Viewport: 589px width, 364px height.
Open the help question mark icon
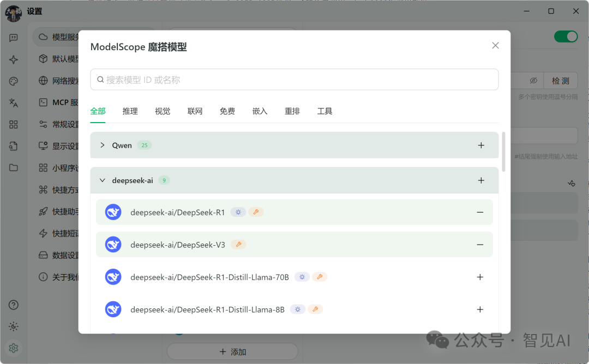coord(14,305)
